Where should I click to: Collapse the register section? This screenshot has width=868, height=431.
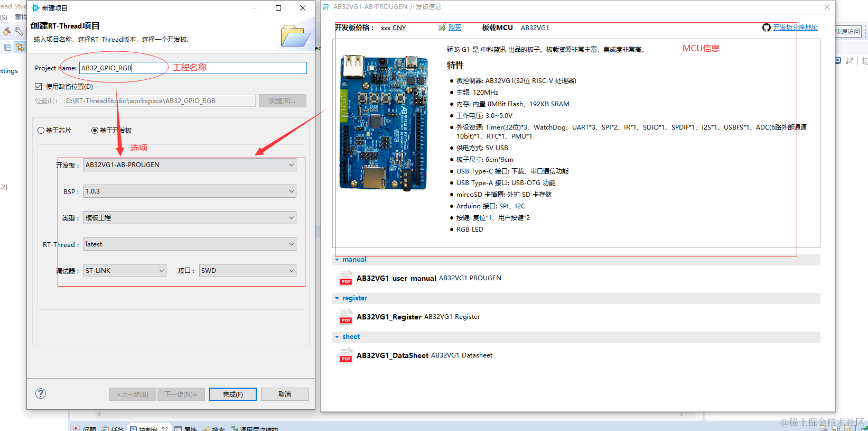337,298
